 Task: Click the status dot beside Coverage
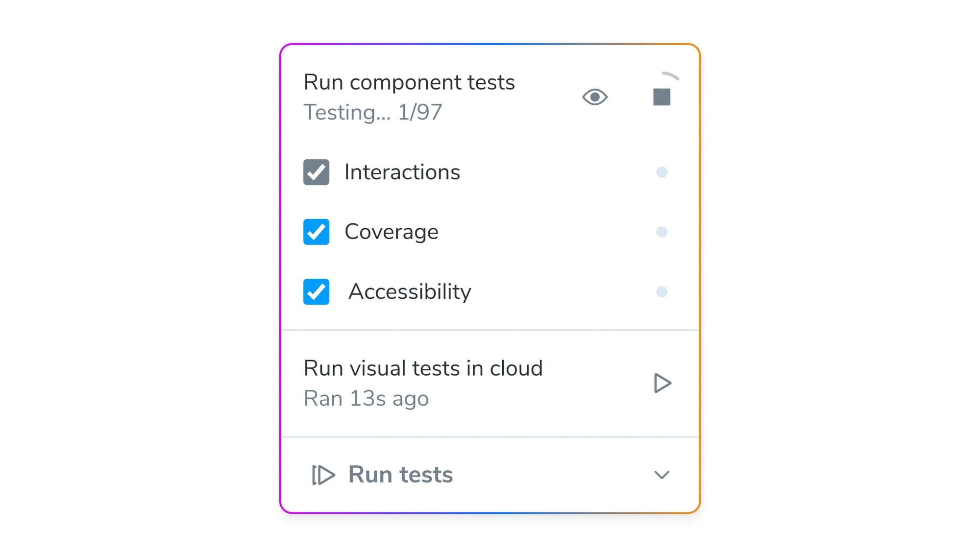tap(662, 232)
